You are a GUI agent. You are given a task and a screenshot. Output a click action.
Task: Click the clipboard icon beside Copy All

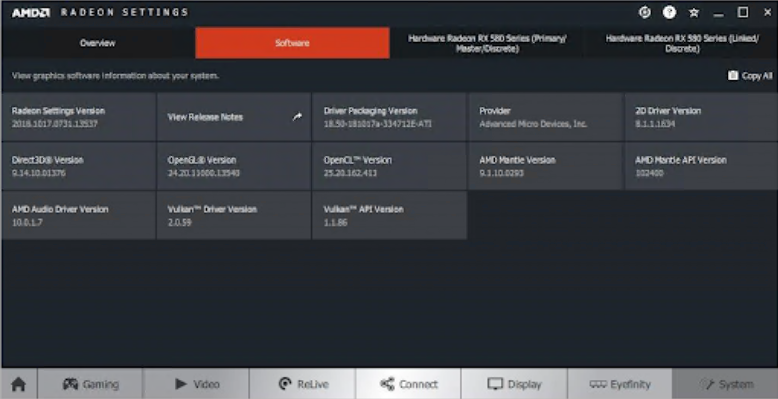pos(733,75)
